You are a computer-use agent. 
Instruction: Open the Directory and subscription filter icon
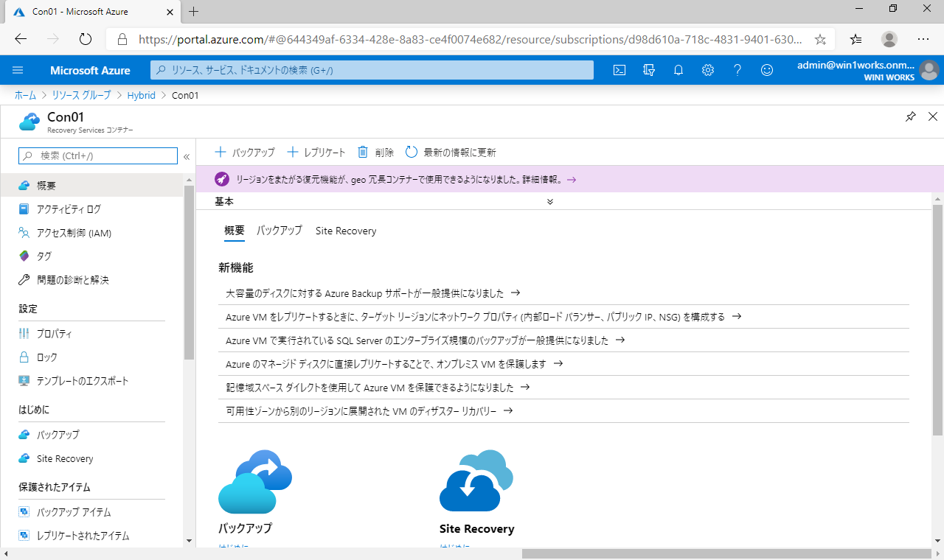649,70
